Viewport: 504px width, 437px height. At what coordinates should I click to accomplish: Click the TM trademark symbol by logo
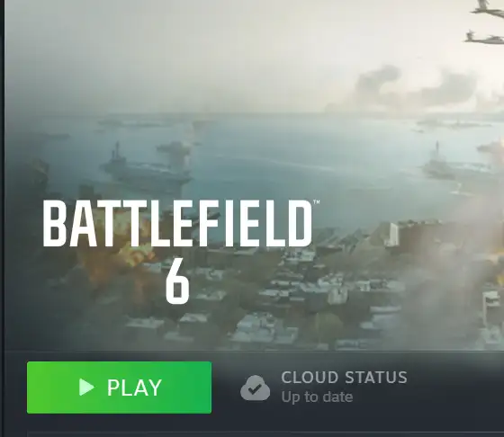[x=316, y=202]
